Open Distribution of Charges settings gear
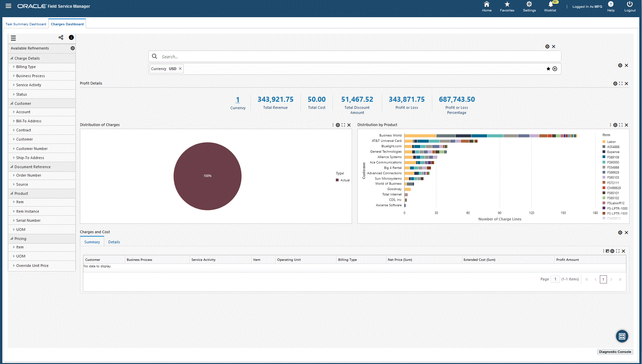This screenshot has width=642, height=364. point(338,125)
